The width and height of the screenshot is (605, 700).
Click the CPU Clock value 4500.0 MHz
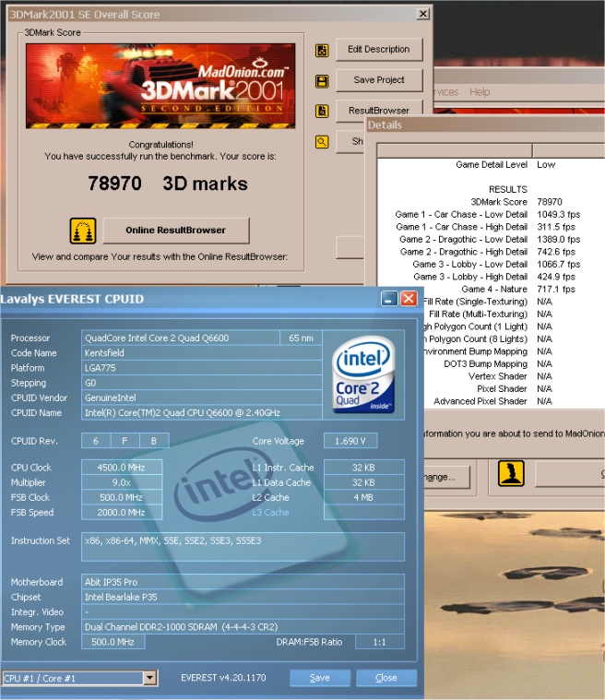coord(122,468)
